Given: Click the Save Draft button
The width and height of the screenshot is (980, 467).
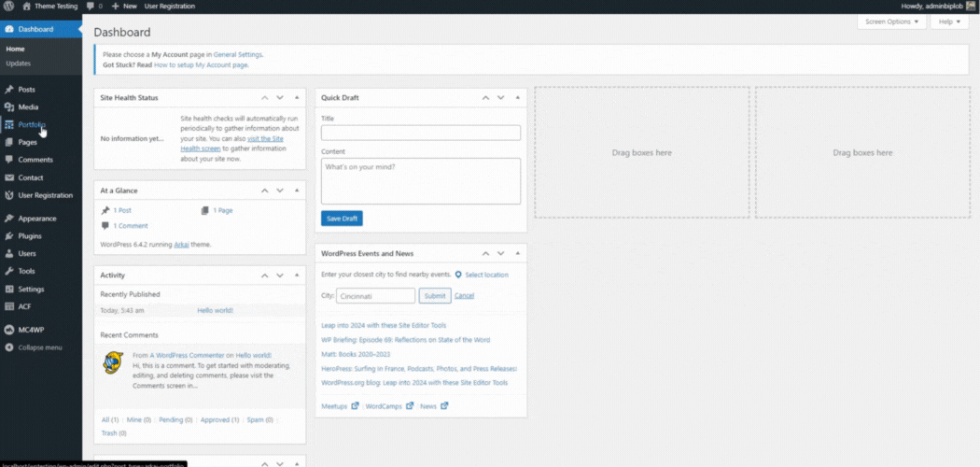Looking at the screenshot, I should pyautogui.click(x=342, y=219).
